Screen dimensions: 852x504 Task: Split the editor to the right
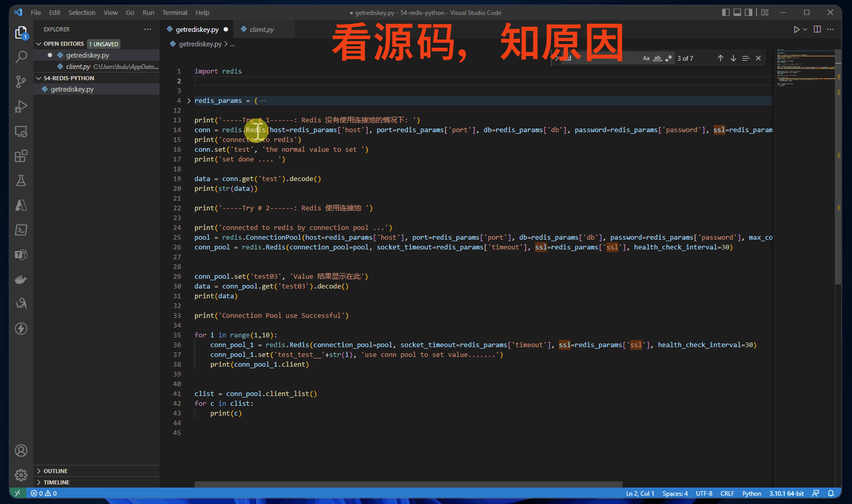(x=817, y=29)
